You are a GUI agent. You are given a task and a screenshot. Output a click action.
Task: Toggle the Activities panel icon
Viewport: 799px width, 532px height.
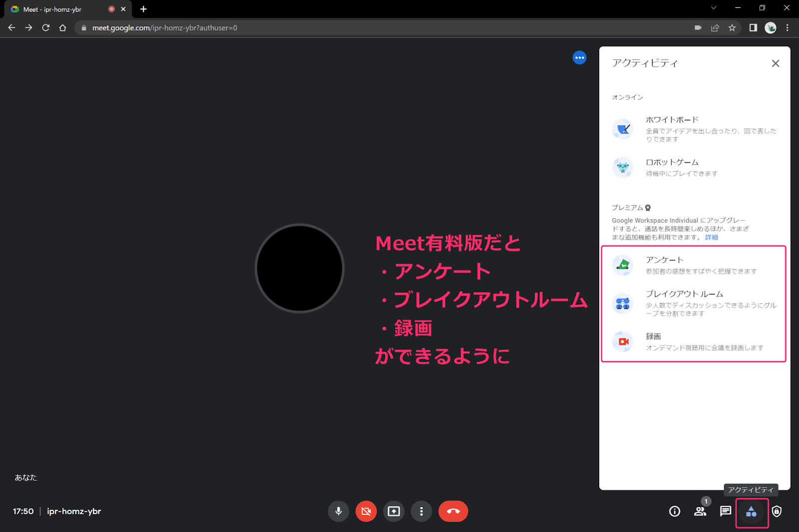(x=751, y=512)
